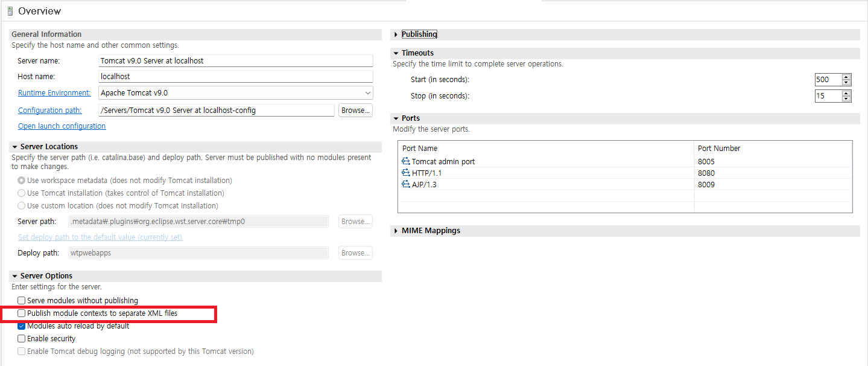Click the Server name input field

click(x=235, y=61)
